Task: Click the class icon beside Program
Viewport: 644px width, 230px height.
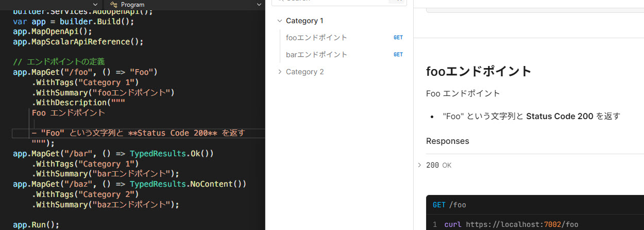Action: pyautogui.click(x=114, y=4)
